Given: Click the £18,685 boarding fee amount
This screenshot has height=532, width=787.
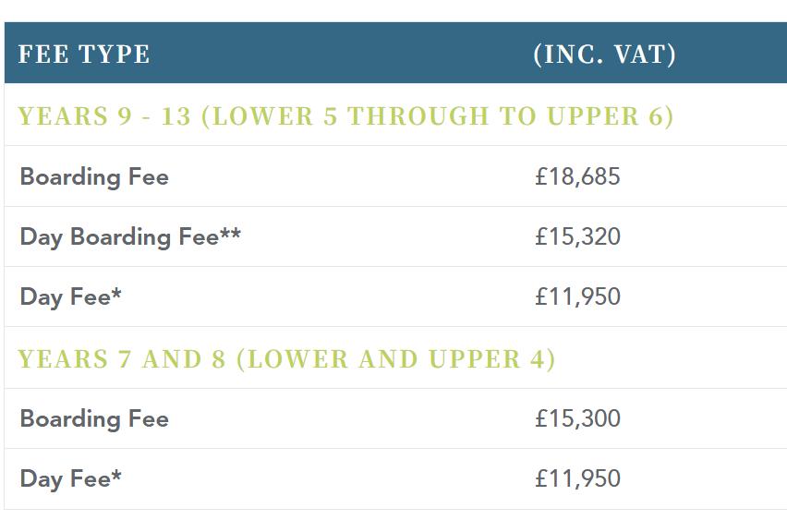Looking at the screenshot, I should pyautogui.click(x=577, y=176).
